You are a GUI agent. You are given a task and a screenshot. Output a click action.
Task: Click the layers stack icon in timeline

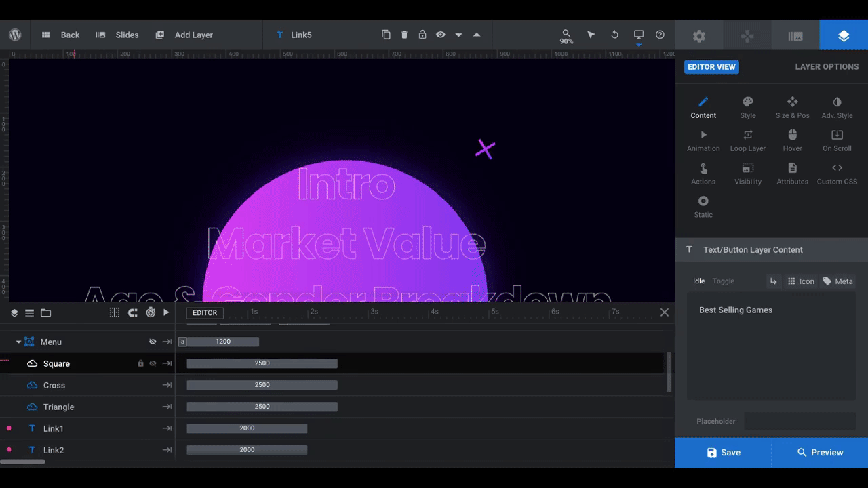14,312
